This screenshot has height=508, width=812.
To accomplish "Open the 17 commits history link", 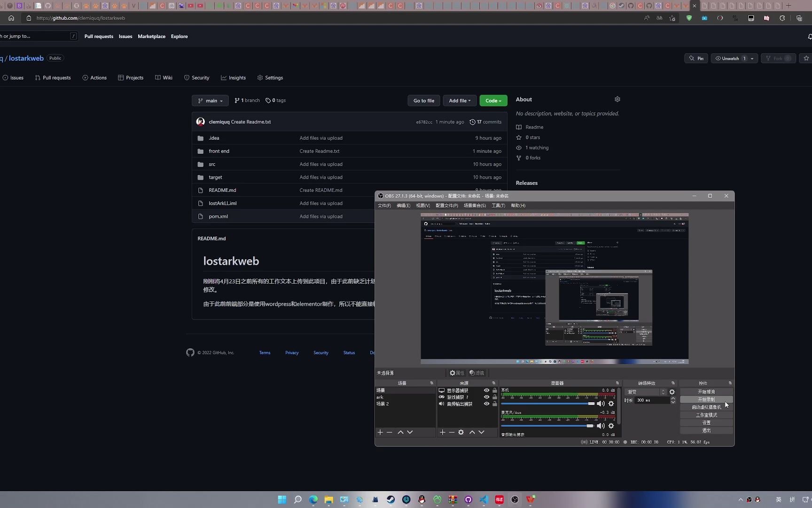I will [x=485, y=122].
